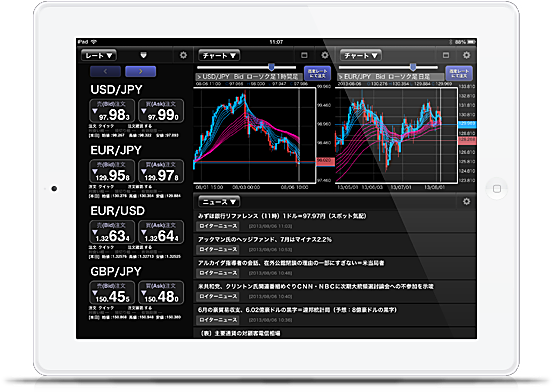The height and width of the screenshot is (392, 555).
Task: Tap the EUR/JPY candlestick chart area
Action: [x=396, y=135]
